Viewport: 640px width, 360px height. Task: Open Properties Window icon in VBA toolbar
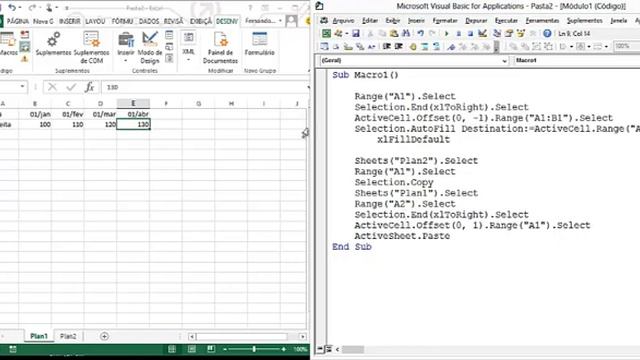(x=509, y=33)
